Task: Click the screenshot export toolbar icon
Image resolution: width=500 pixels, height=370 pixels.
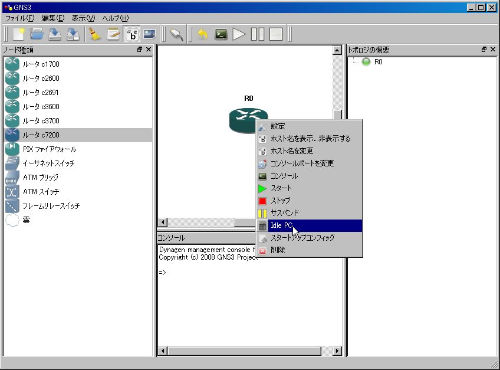Action: [x=150, y=34]
